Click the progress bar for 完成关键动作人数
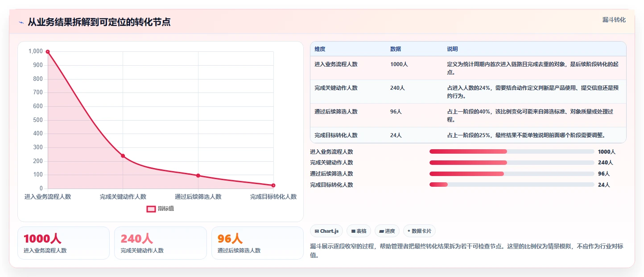This screenshot has width=644, height=277. click(512, 163)
